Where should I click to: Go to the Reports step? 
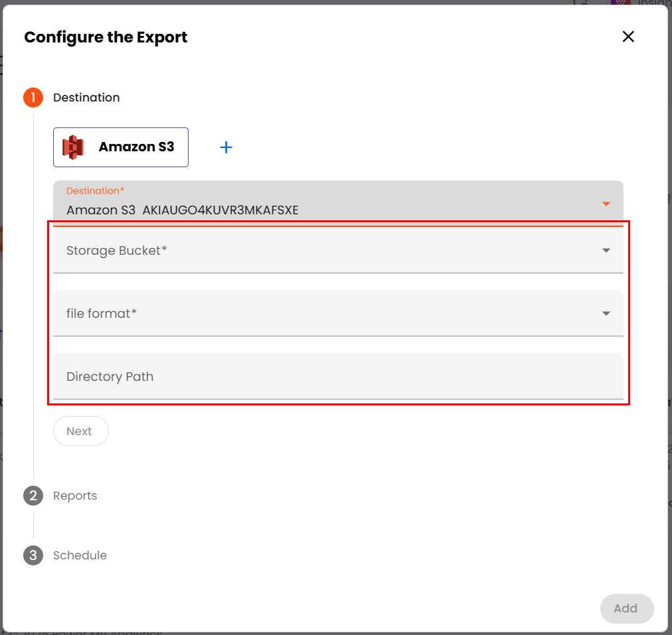[75, 496]
